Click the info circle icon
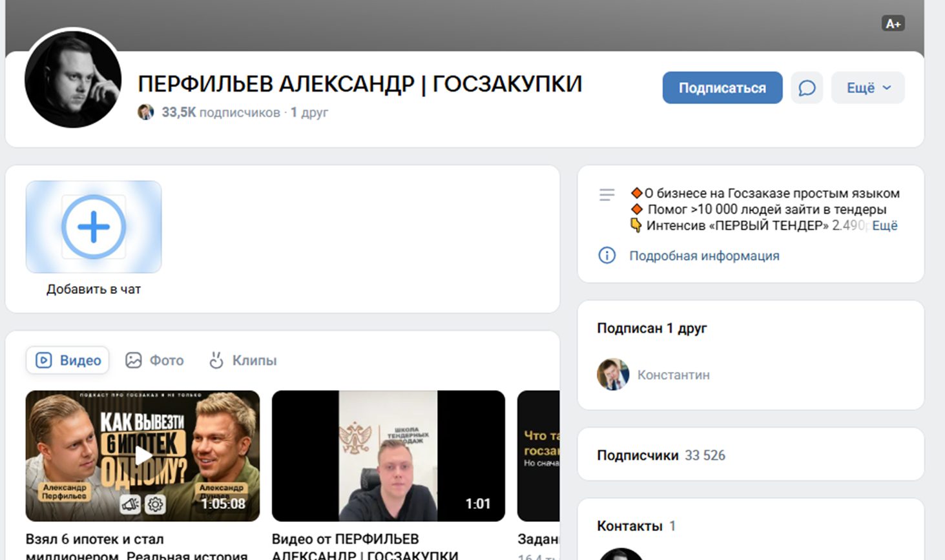 pyautogui.click(x=607, y=256)
